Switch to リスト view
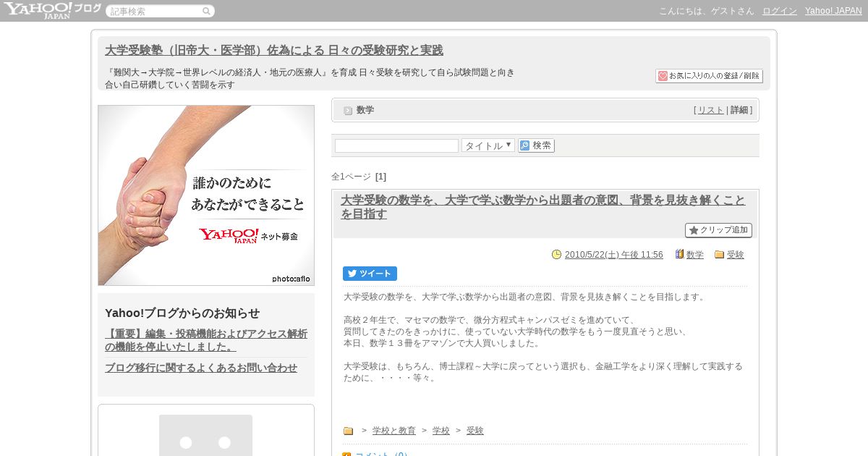The width and height of the screenshot is (868, 456). 710,110
